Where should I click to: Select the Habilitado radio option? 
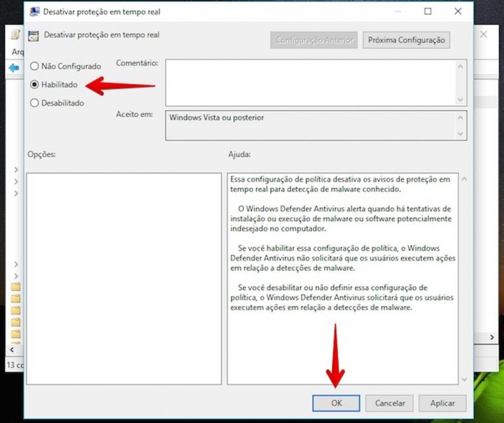(54, 85)
